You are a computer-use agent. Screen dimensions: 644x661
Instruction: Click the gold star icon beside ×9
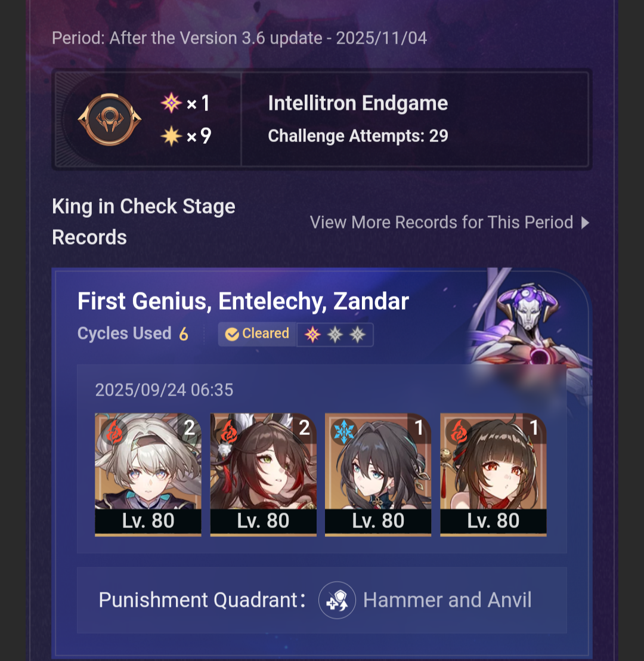(171, 136)
